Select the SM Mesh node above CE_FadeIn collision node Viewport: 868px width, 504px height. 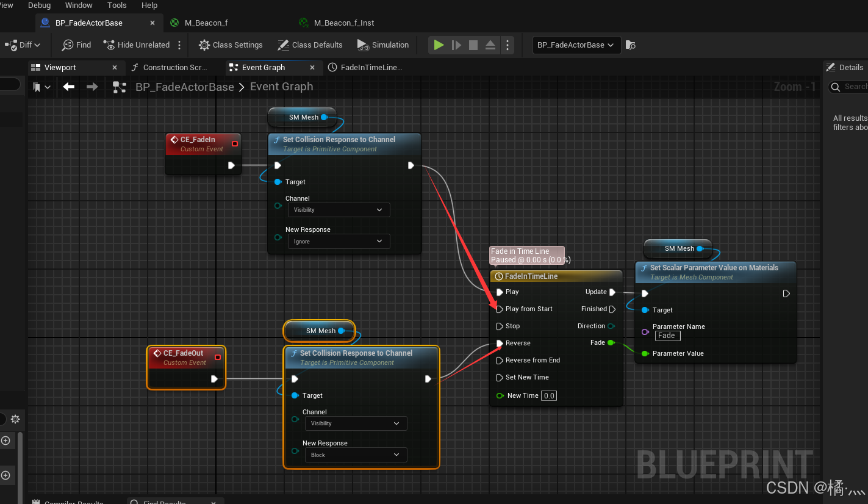point(302,117)
